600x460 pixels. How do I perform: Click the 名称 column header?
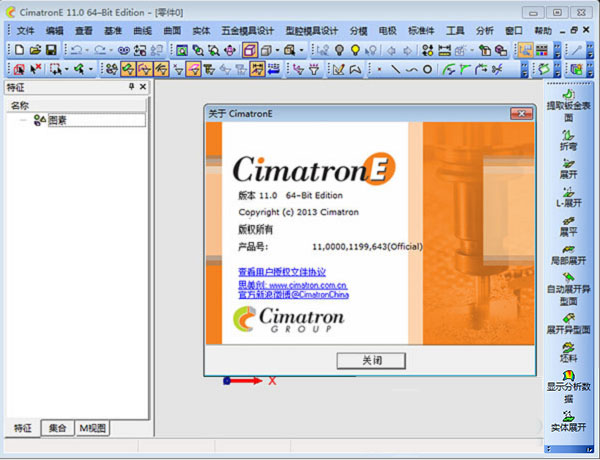pos(76,105)
